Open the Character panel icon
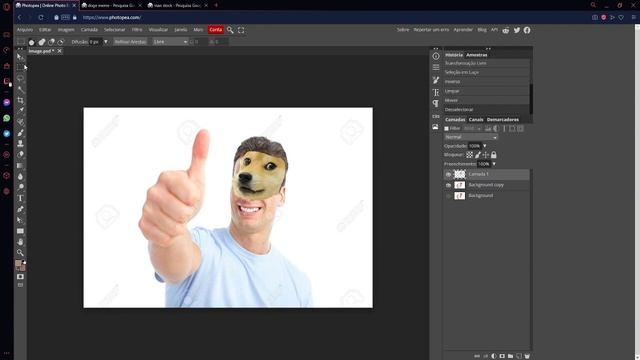640x360 pixels. pyautogui.click(x=436, y=92)
